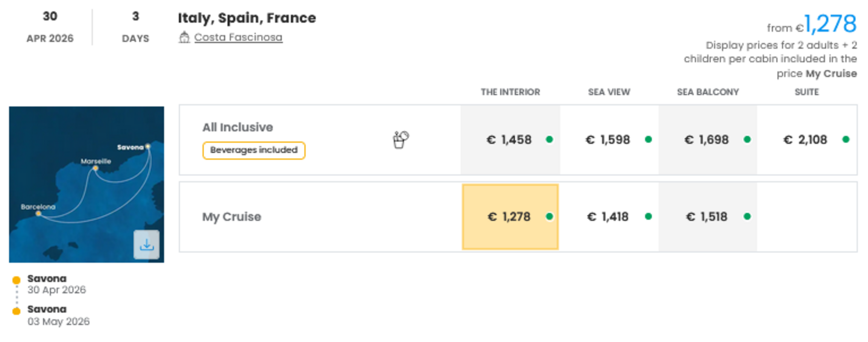The width and height of the screenshot is (868, 342).
Task: Select My Cruise Sea Balcony price €1,518
Action: point(707,217)
